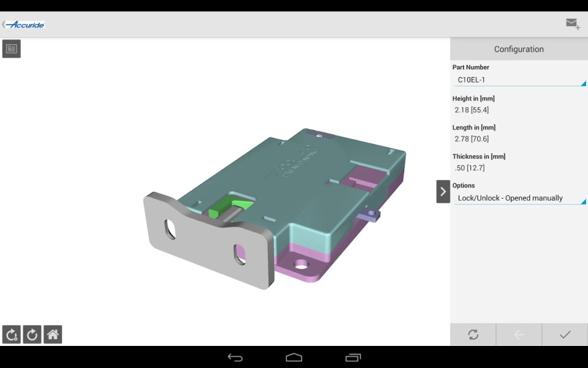This screenshot has height=368, width=588.
Task: Click the left arrow in the configuration footer
Action: click(x=519, y=335)
